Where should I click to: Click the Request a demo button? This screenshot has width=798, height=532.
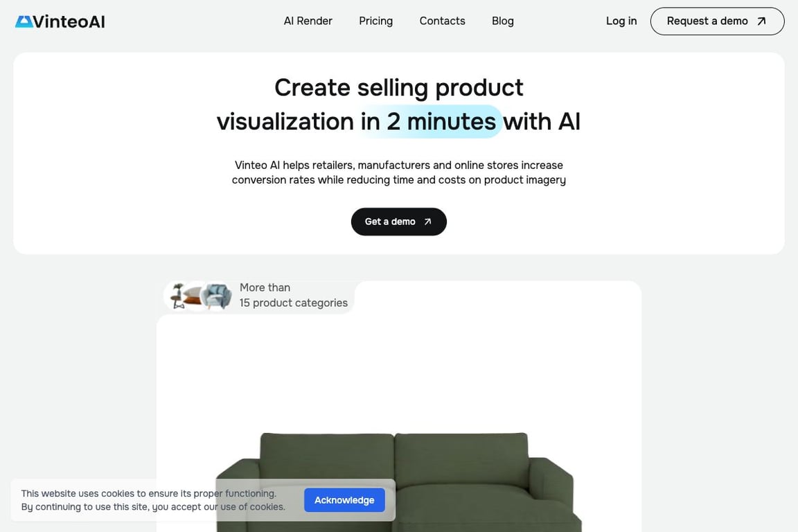click(x=717, y=21)
